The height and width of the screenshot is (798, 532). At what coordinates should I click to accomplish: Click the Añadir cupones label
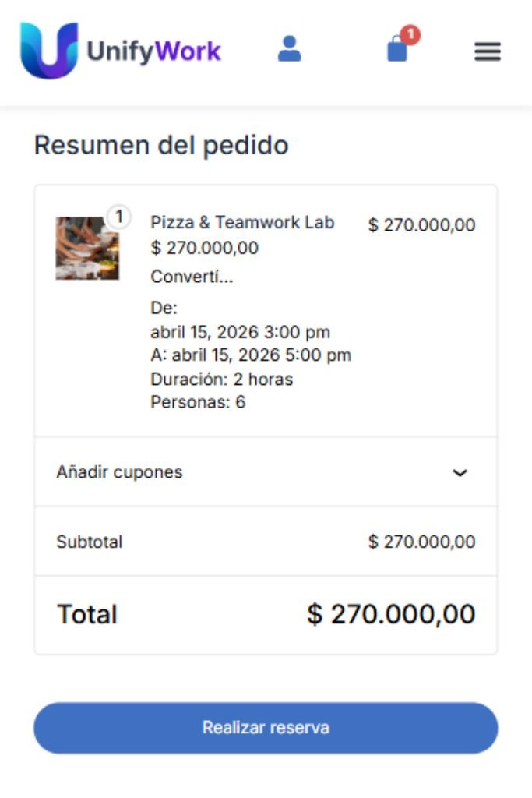tap(119, 472)
